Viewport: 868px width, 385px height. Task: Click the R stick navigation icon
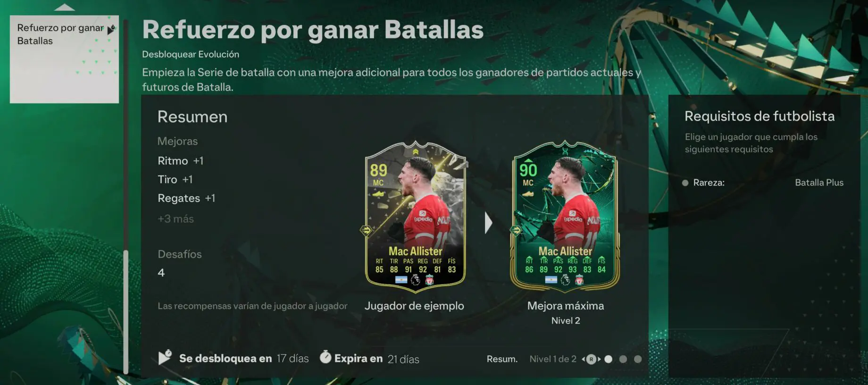coord(591,359)
